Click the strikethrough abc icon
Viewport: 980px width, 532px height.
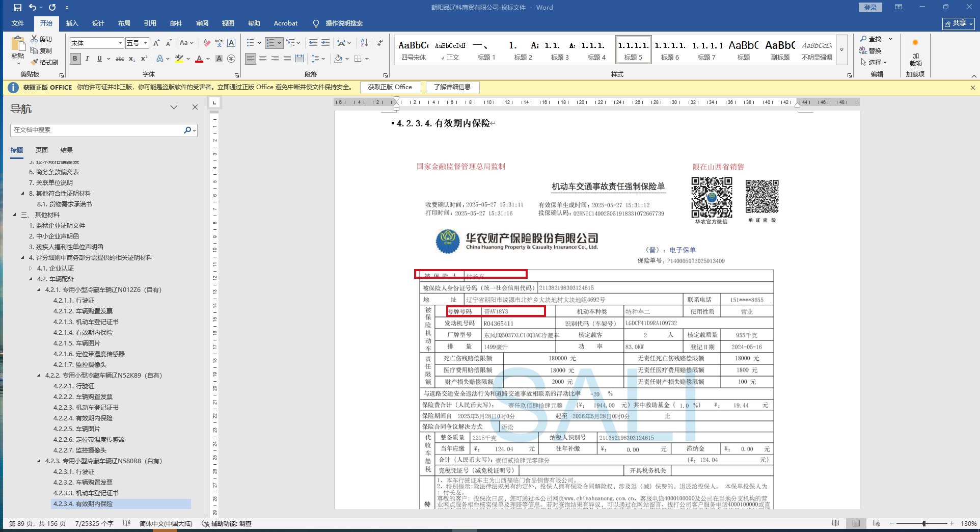pos(120,59)
